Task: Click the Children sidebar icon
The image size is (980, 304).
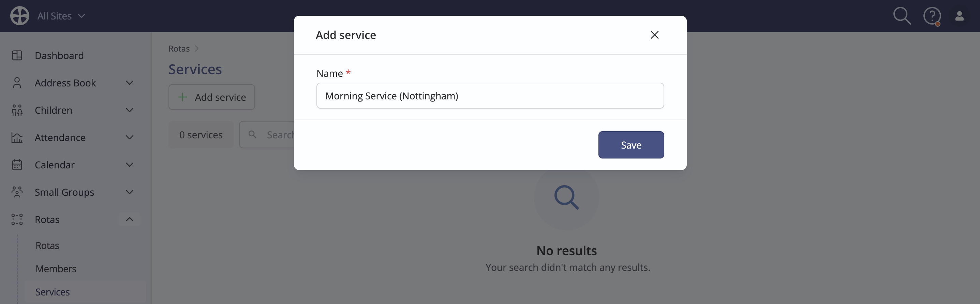Action: [x=17, y=110]
